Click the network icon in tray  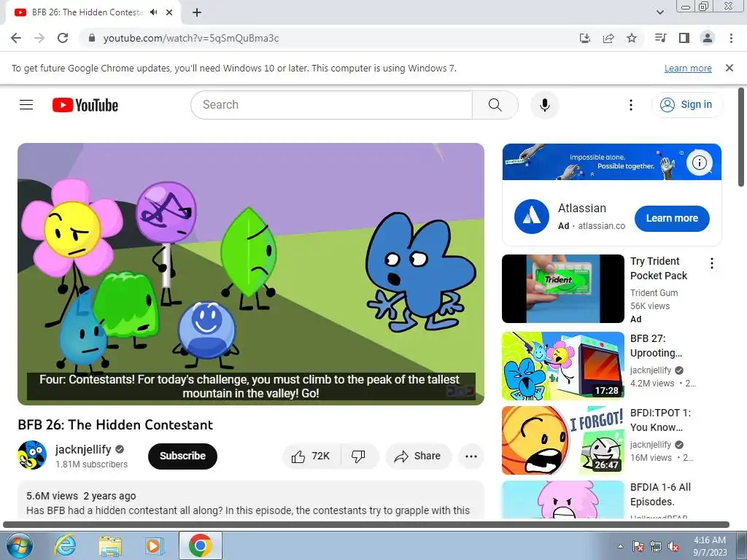tap(656, 546)
